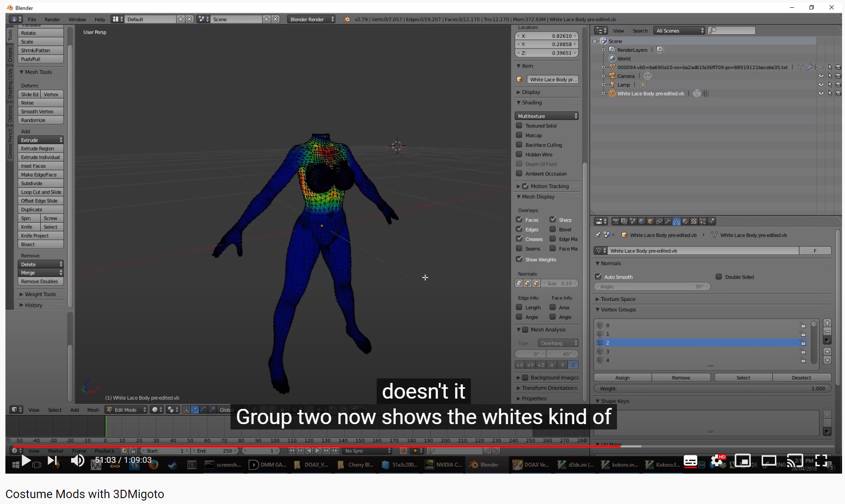Open the Scene properties tab icon
This screenshot has height=504, width=845.
[633, 221]
